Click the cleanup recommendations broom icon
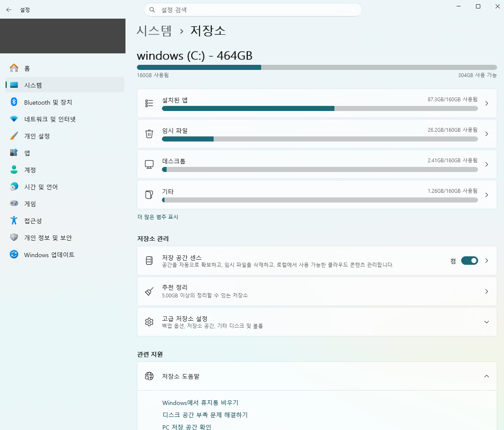 tap(149, 291)
